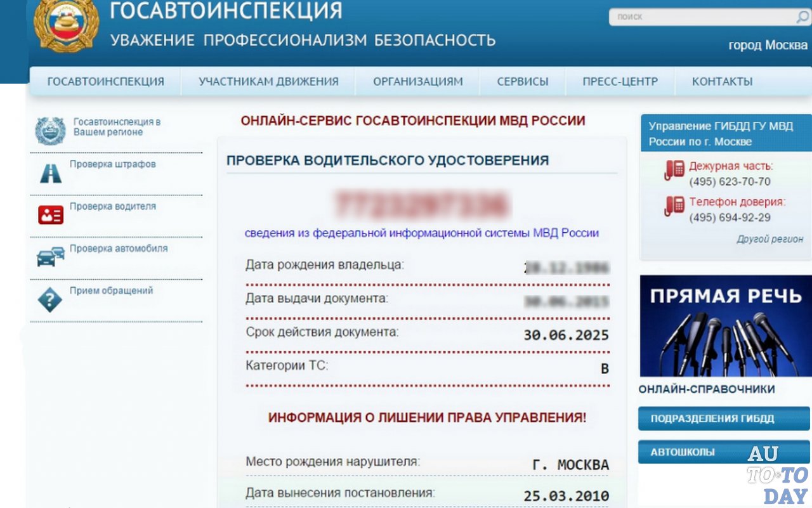Image resolution: width=812 pixels, height=508 pixels.
Task: Click the ПРЯМАЯ РЕЧЬ microphones banner
Action: pos(726,326)
